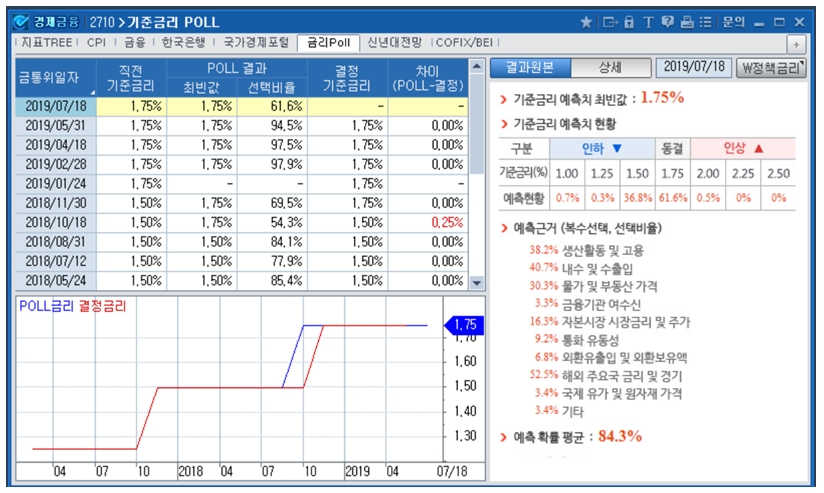Image resolution: width=824 pixels, height=493 pixels.
Task: Select the 2019/05/31 row date cell
Action: tap(56, 126)
